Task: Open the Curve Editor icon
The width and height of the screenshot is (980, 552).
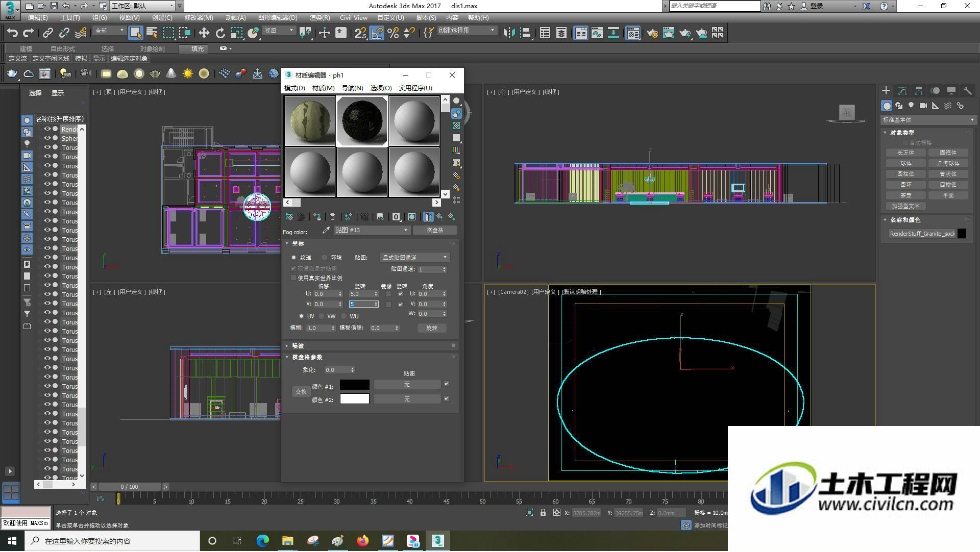Action: [x=597, y=33]
